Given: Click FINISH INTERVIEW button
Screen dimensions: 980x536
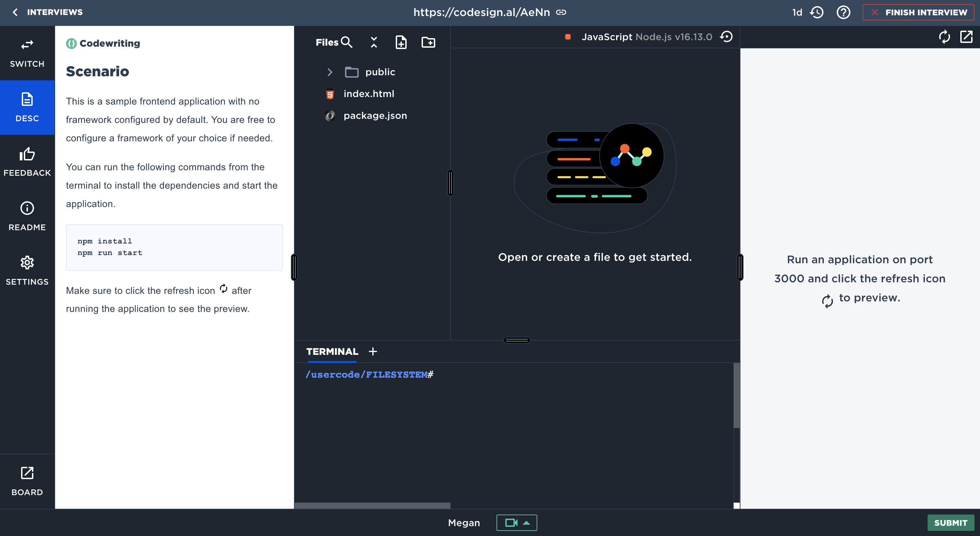Looking at the screenshot, I should (x=918, y=12).
